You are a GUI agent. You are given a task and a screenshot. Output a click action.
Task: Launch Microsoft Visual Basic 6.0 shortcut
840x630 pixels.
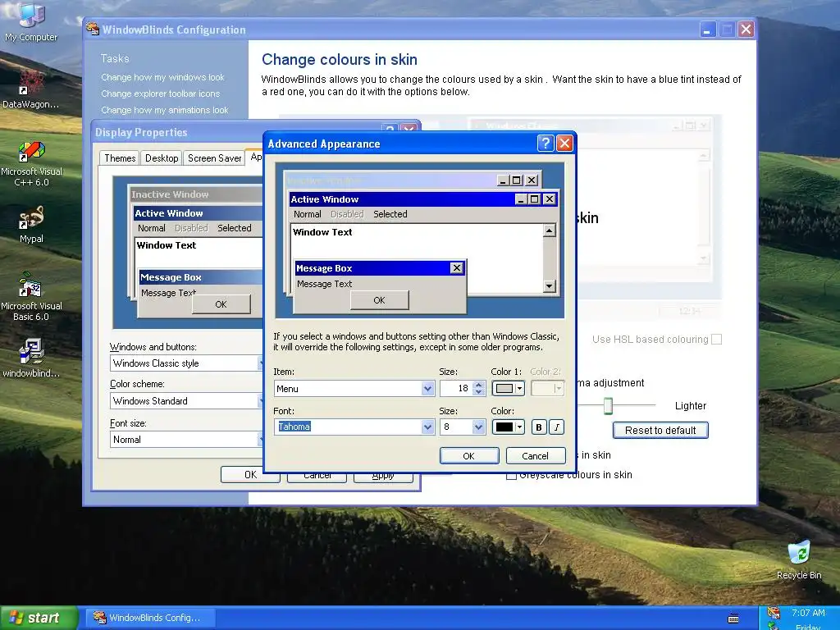(31, 295)
